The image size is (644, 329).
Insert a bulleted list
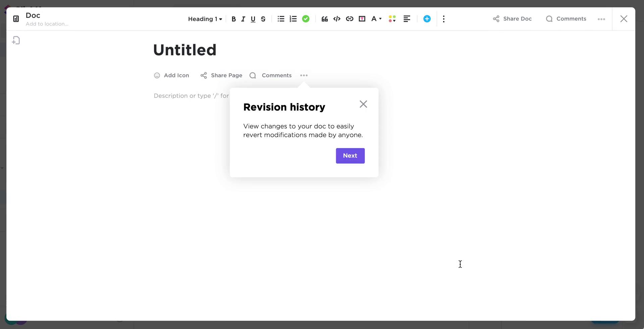pyautogui.click(x=281, y=19)
